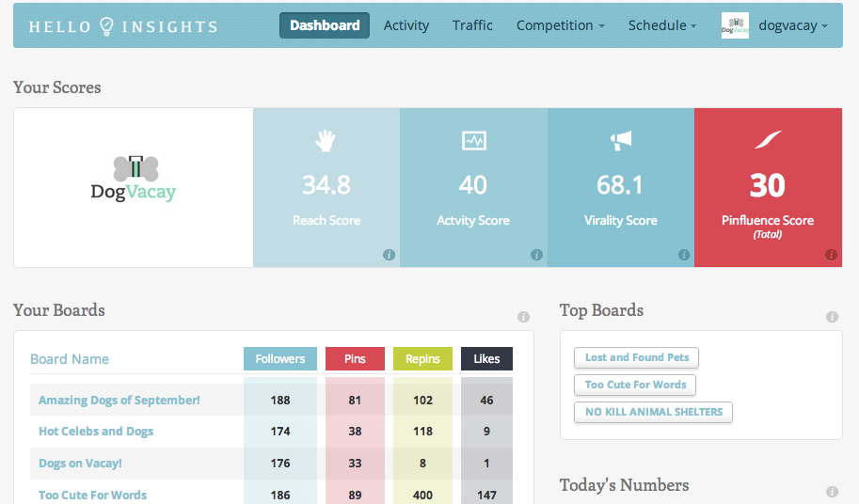Sort boards by Likes column
This screenshot has width=859, height=504.
pyautogui.click(x=486, y=358)
